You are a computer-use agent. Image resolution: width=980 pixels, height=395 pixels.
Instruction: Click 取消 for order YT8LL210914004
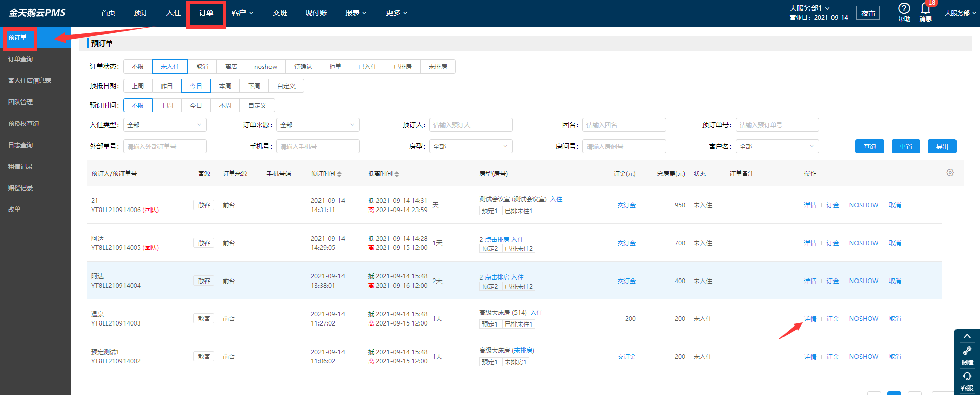[x=895, y=281]
